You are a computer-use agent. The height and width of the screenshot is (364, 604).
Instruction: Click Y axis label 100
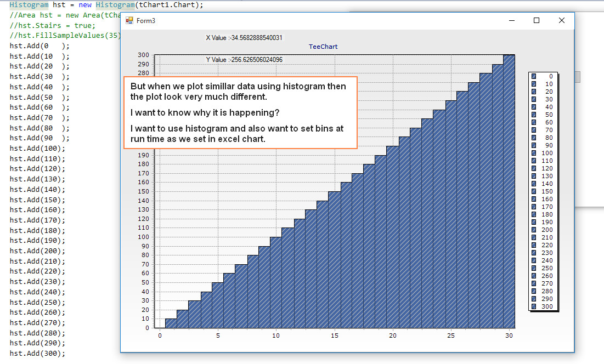point(143,237)
